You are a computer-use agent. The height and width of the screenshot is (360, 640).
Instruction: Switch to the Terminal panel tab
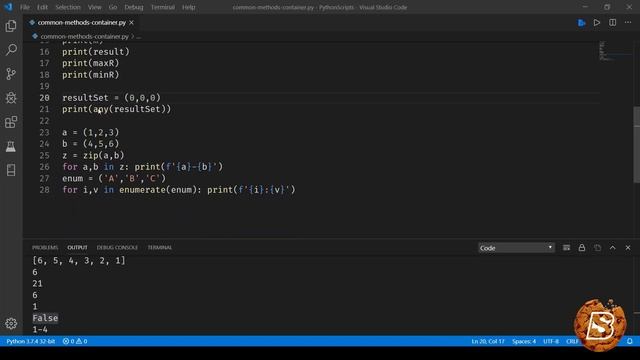pos(160,248)
